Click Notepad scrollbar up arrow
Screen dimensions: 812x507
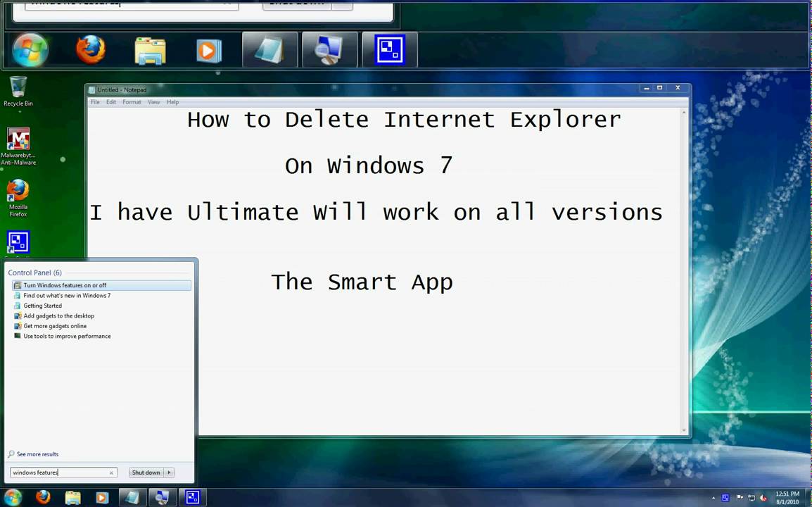coord(683,113)
